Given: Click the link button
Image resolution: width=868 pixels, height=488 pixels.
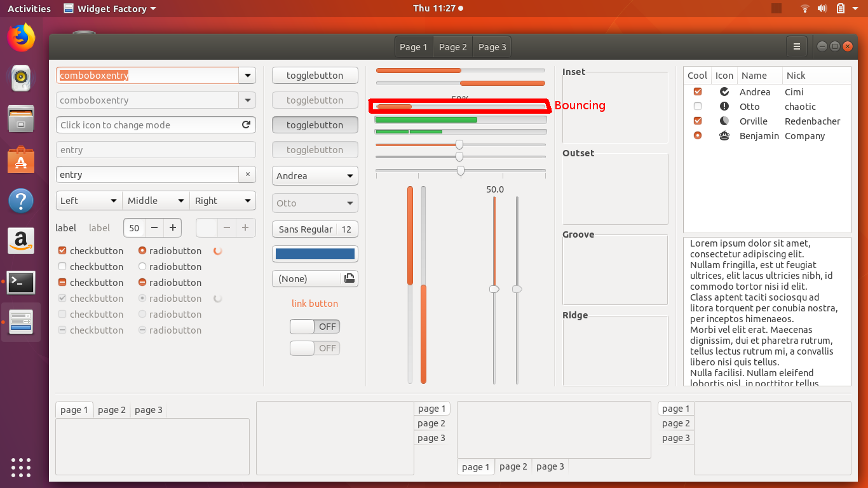Looking at the screenshot, I should (x=315, y=303).
